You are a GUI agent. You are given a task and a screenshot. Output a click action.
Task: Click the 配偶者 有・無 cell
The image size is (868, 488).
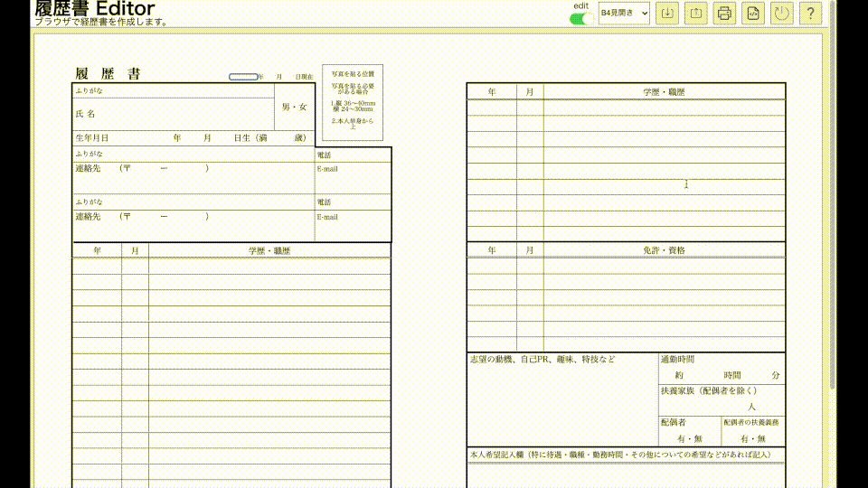pos(689,438)
